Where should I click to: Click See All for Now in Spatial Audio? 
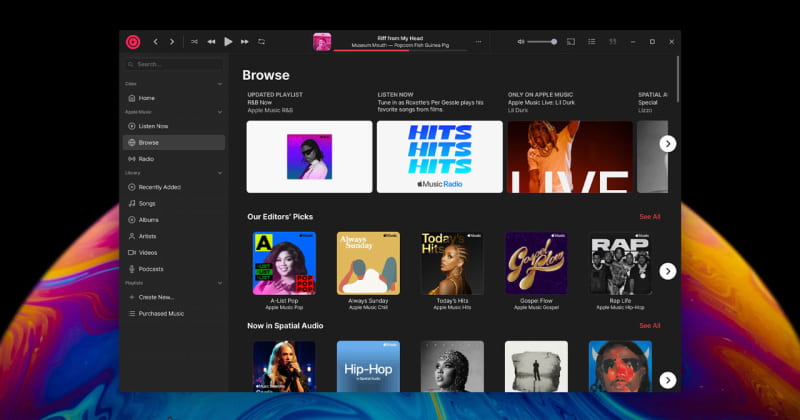coord(649,325)
